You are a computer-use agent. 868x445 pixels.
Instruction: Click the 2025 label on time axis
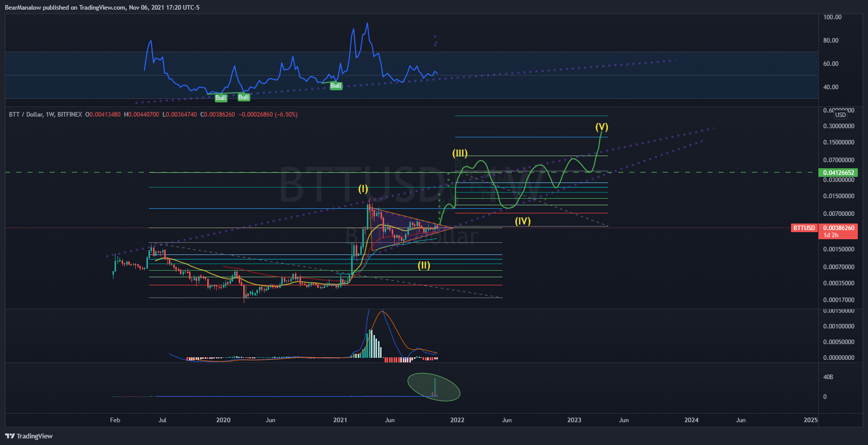tap(811, 420)
